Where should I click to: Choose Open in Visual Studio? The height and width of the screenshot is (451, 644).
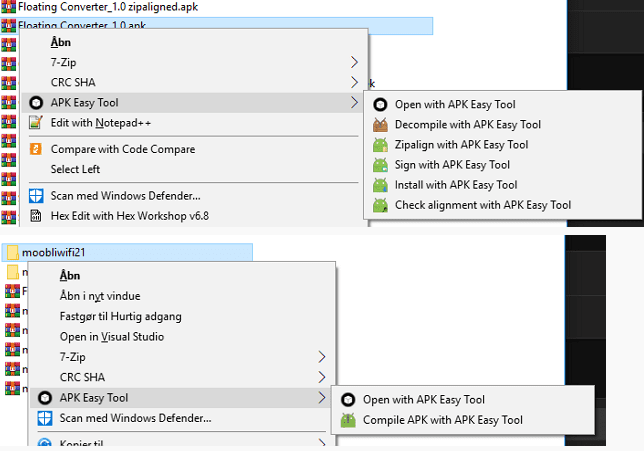point(182,336)
